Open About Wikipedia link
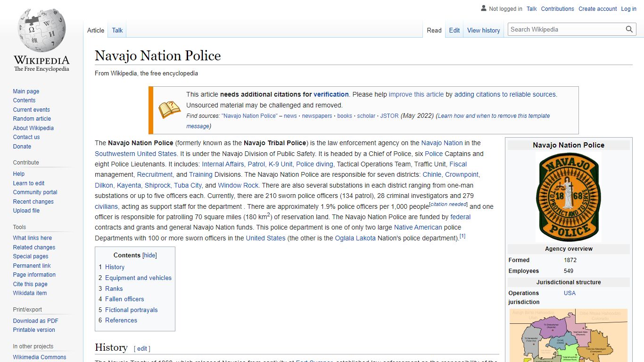 click(x=33, y=128)
